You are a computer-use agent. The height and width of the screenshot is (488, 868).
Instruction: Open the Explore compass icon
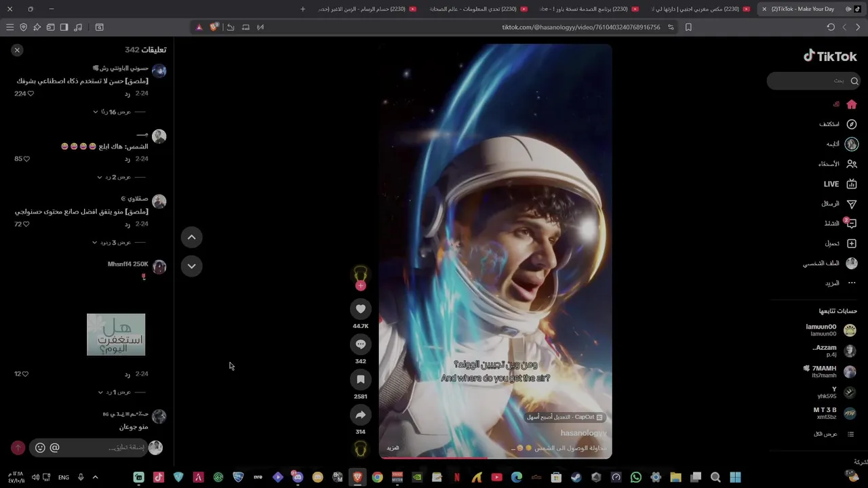coord(852,124)
